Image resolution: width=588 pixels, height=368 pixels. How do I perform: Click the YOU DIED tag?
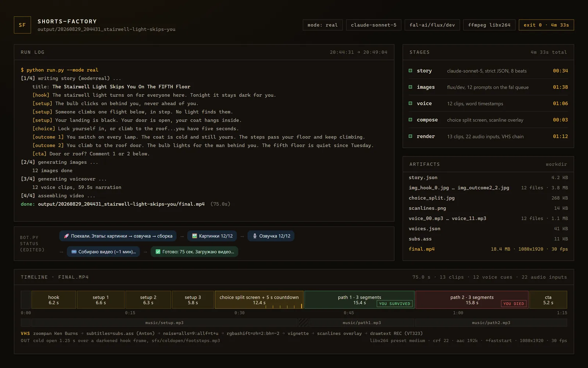click(514, 304)
